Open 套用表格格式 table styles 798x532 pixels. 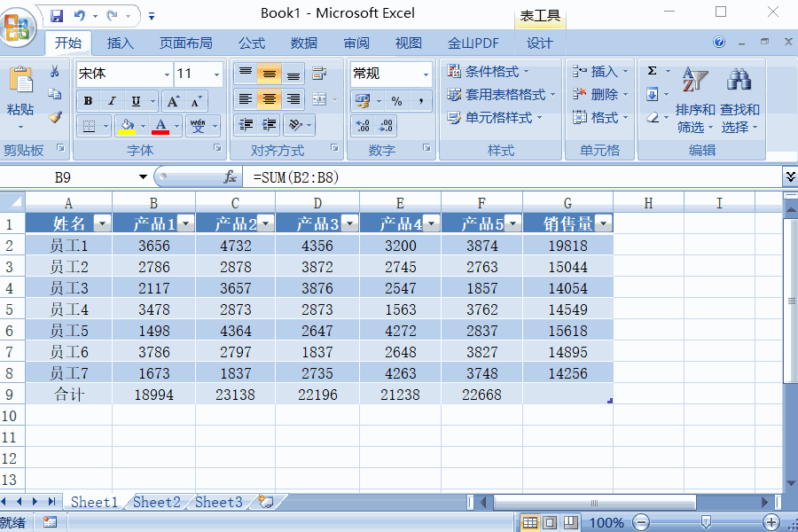pos(501,95)
